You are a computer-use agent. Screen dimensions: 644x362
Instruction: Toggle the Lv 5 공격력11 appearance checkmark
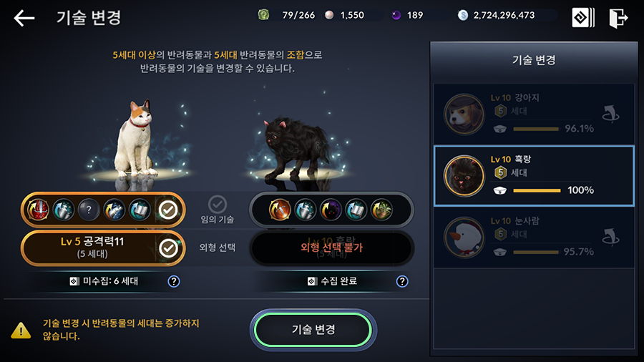(168, 248)
